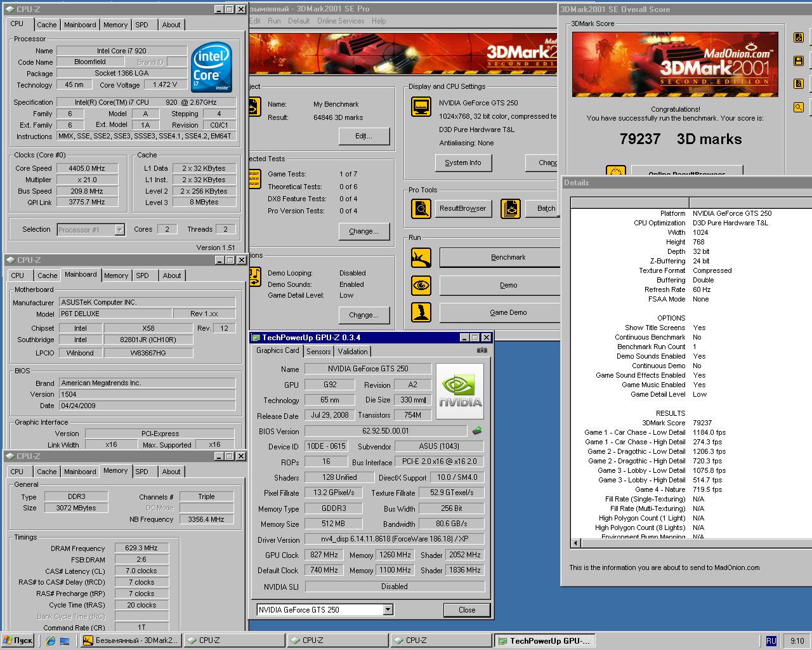Click the Show Desktop quick launch icon

tap(65, 640)
